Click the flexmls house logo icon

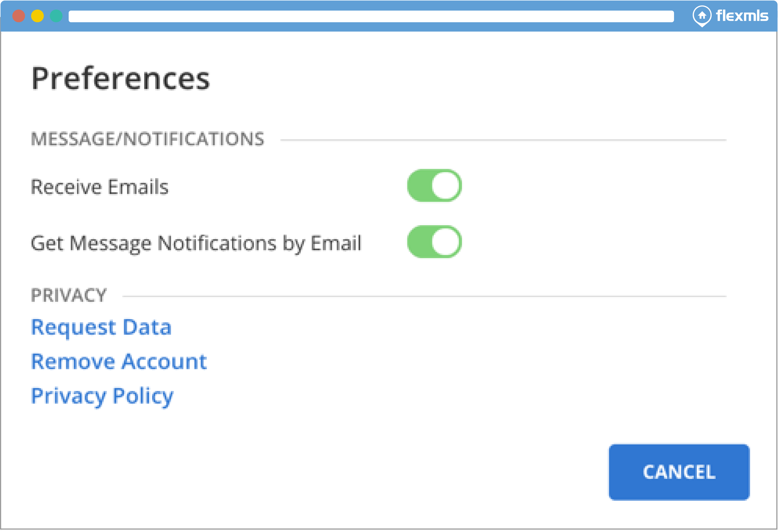coord(702,16)
